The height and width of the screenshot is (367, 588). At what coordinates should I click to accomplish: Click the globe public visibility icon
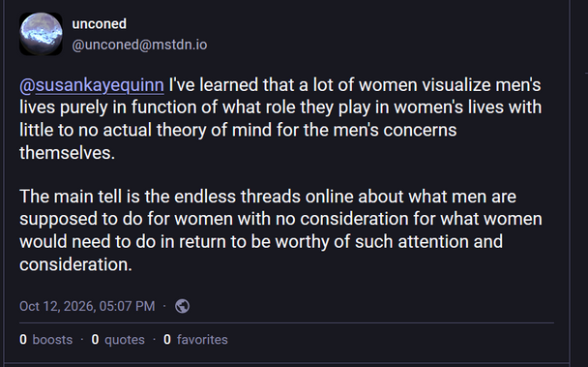tap(182, 306)
